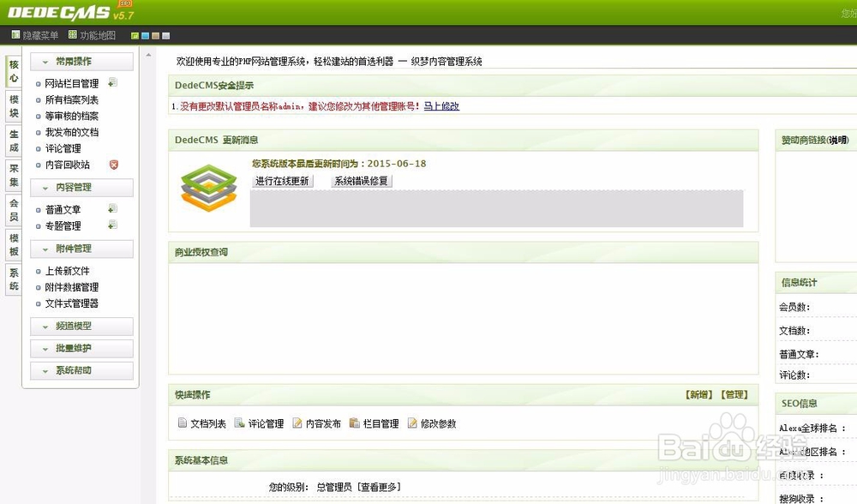The image size is (857, 504).
Task: Click the sidebar scroll up arrow
Action: [148, 55]
